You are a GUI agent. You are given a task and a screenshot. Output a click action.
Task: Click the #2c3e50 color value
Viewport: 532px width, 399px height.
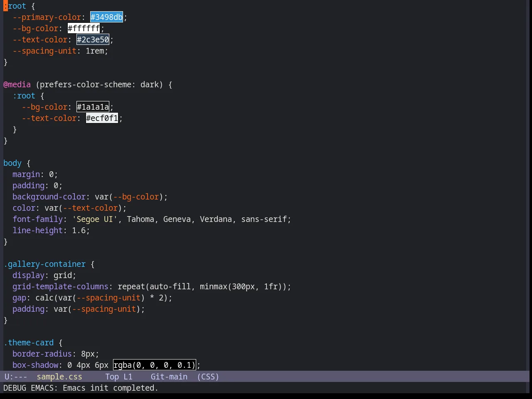click(93, 39)
